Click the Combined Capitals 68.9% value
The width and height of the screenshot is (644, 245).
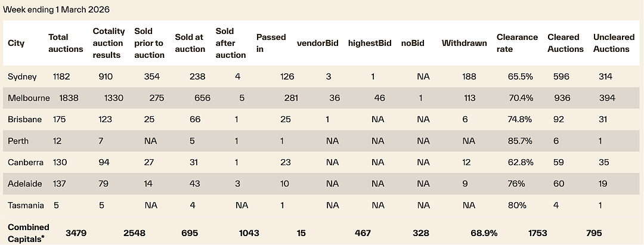point(484,233)
